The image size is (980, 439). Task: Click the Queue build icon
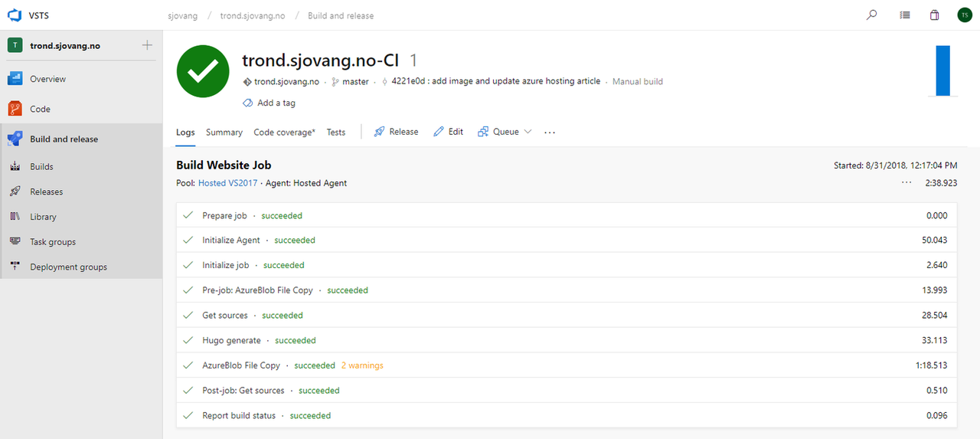pos(483,132)
